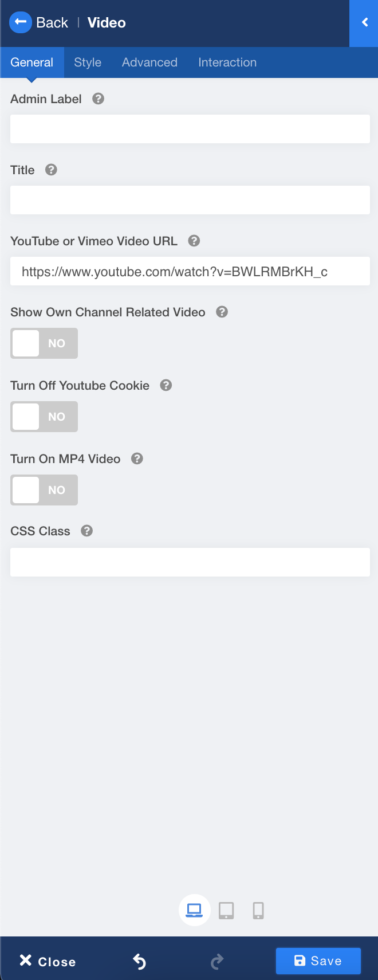Collapse the sidebar panel with chevron
Image resolution: width=378 pixels, height=980 pixels.
click(x=364, y=23)
